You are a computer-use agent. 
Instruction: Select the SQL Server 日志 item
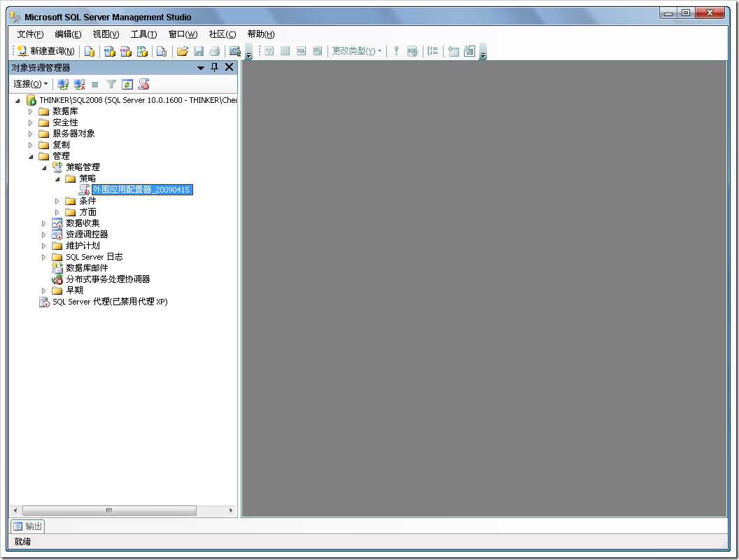[x=94, y=257]
